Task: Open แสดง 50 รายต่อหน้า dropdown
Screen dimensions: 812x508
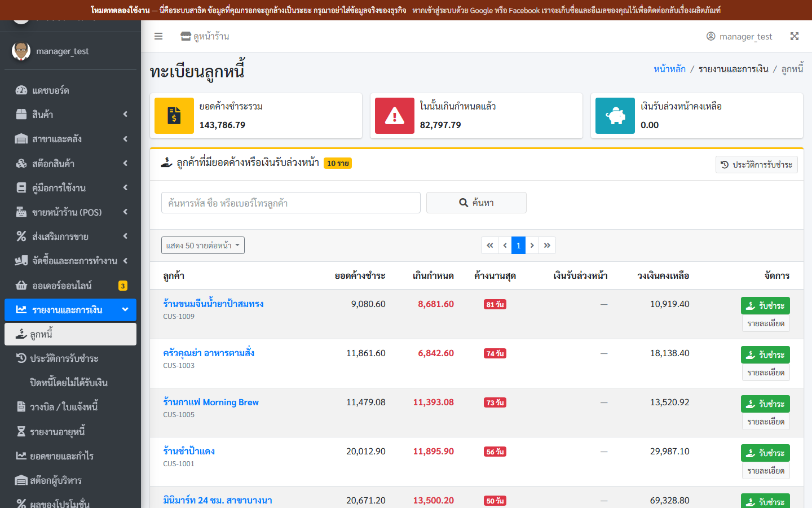Action: 203,246
